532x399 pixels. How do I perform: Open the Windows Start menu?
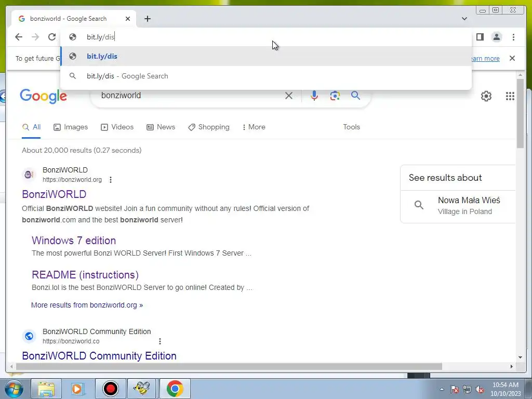pyautogui.click(x=14, y=389)
